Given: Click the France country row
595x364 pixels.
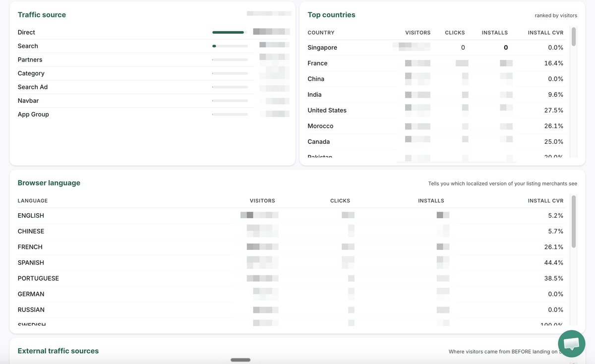Looking at the screenshot, I should (x=435, y=63).
